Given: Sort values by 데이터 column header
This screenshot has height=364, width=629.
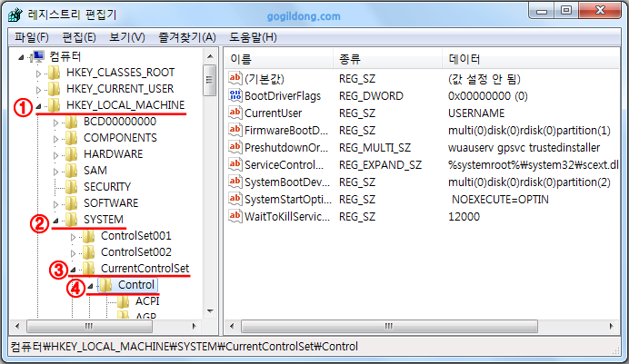Looking at the screenshot, I should 531,59.
